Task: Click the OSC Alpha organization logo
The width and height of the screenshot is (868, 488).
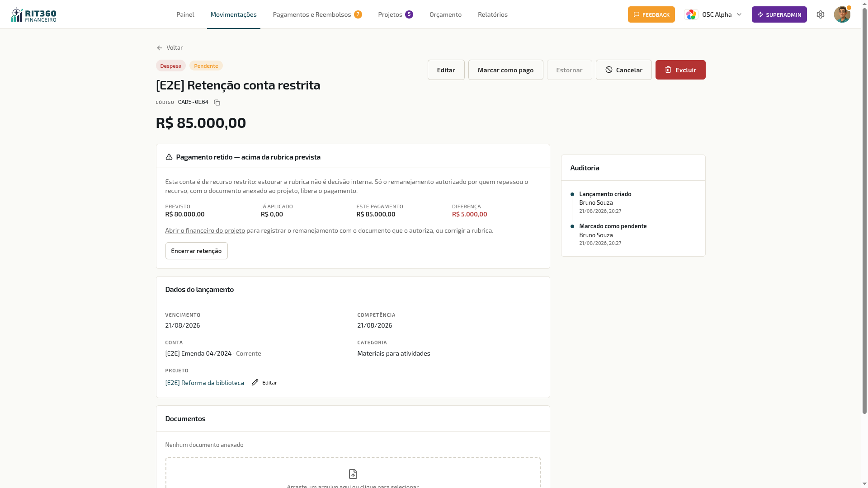Action: tap(691, 14)
